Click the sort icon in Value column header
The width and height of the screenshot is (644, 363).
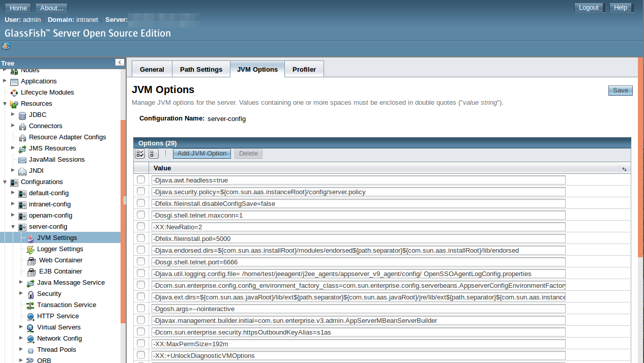[624, 169]
